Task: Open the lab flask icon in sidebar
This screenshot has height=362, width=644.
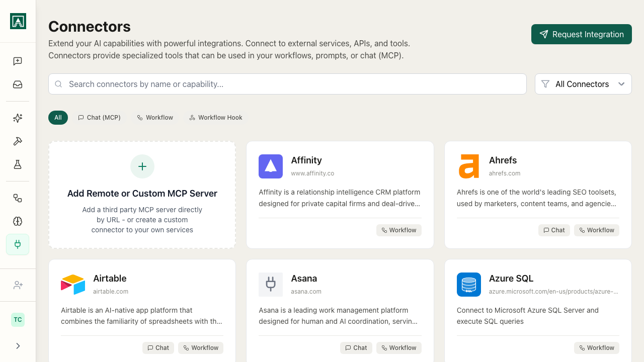Action: click(18, 164)
